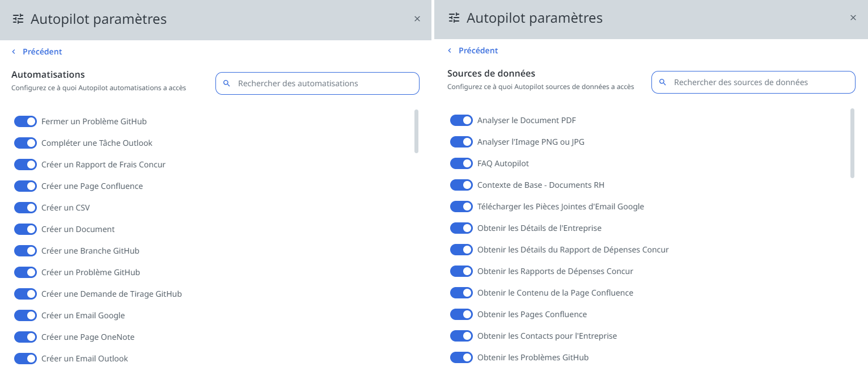
Task: Click the sliders icon on the Sources de données panel header
Action: coord(454,18)
